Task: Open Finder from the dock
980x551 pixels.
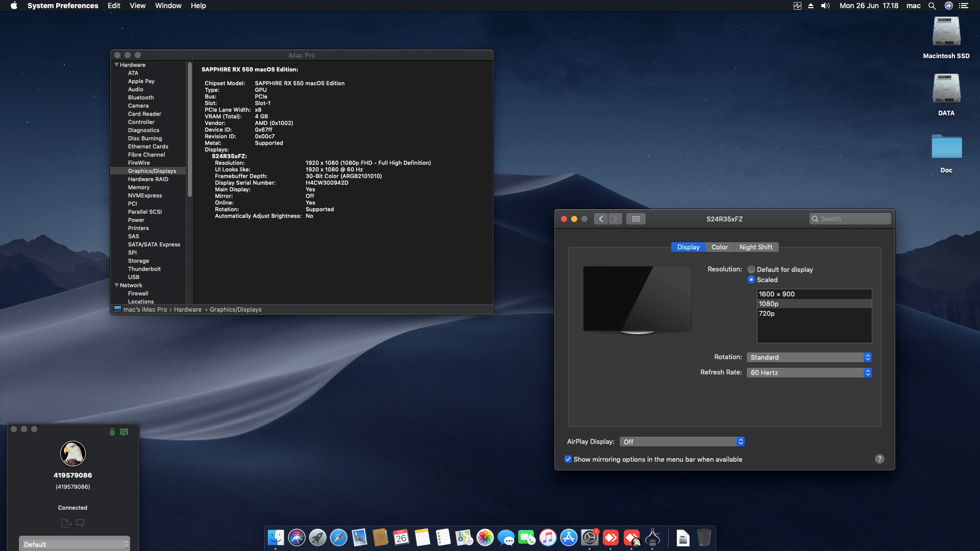Action: click(276, 538)
